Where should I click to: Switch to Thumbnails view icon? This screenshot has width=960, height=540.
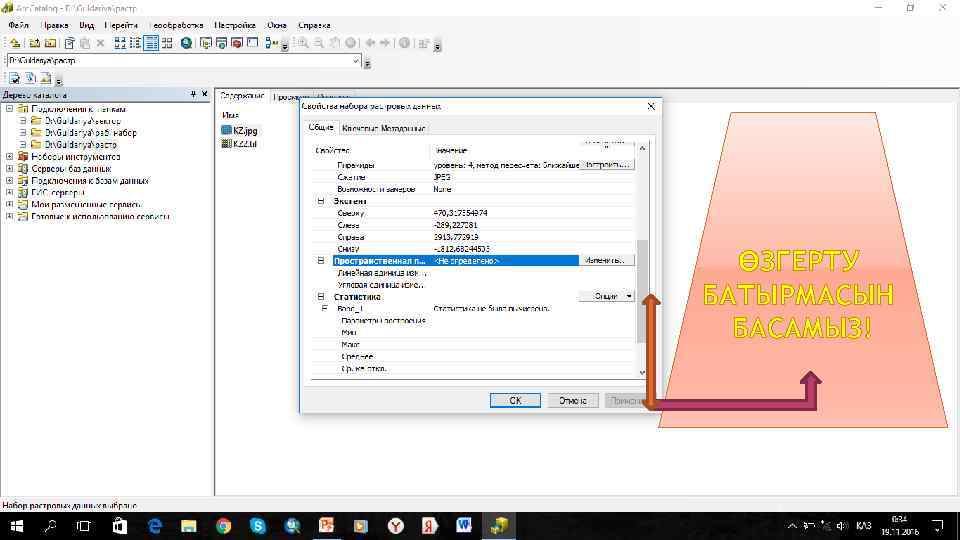167,43
